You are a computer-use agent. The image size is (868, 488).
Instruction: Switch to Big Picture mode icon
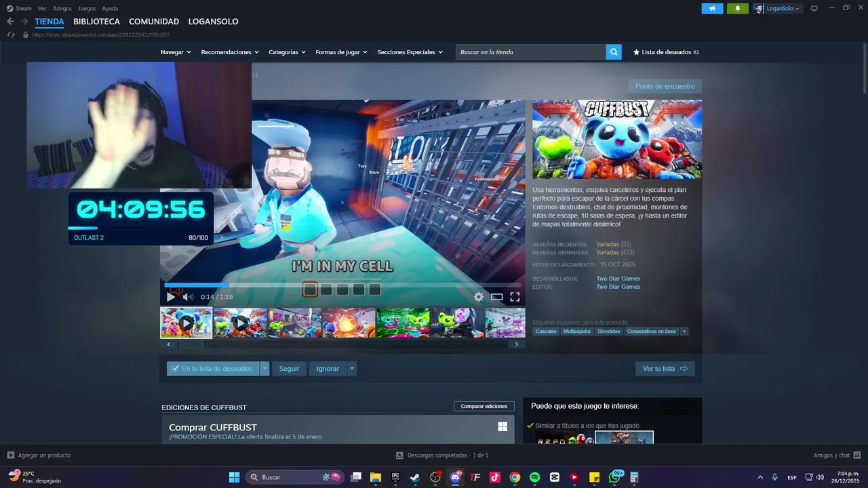pos(814,8)
